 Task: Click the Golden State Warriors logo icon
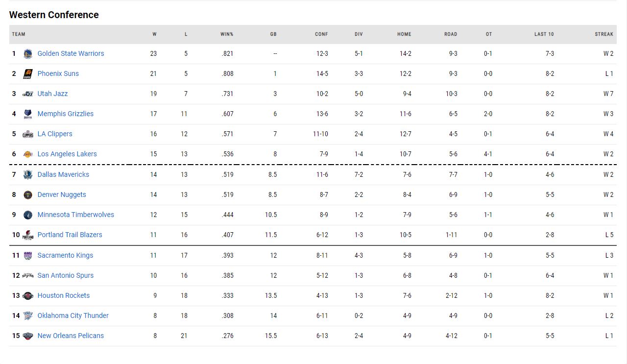pos(28,53)
